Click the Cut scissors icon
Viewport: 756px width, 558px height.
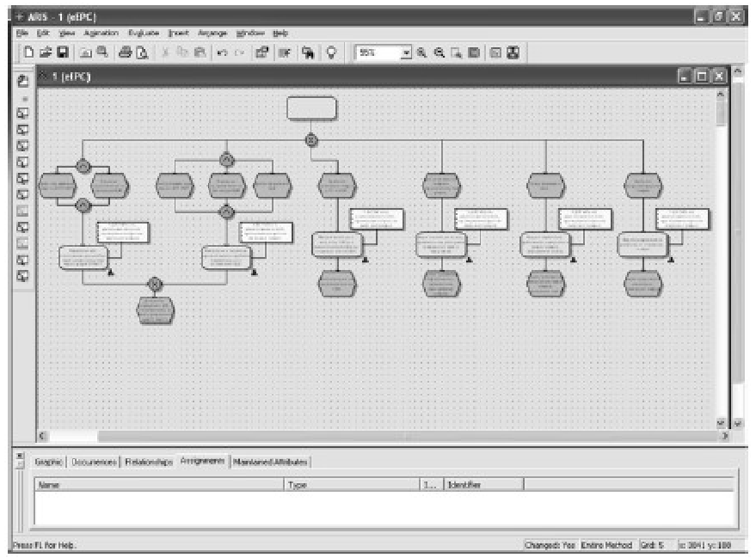[x=165, y=52]
